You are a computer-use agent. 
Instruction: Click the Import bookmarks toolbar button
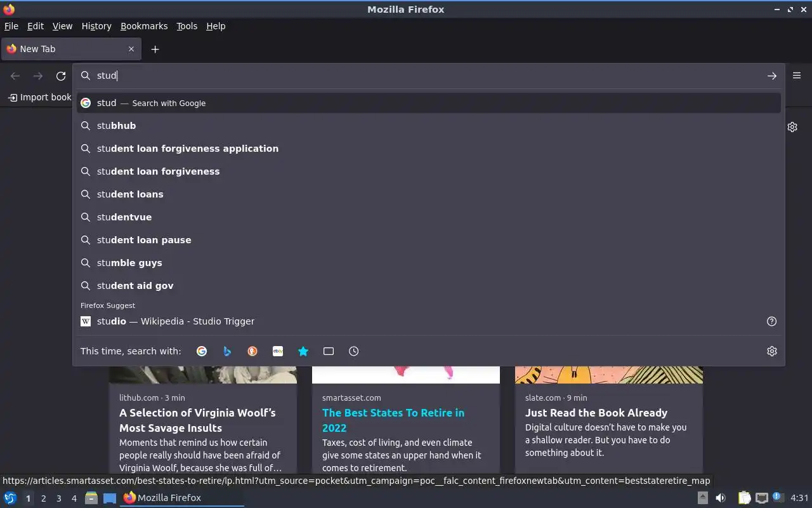pos(39,97)
